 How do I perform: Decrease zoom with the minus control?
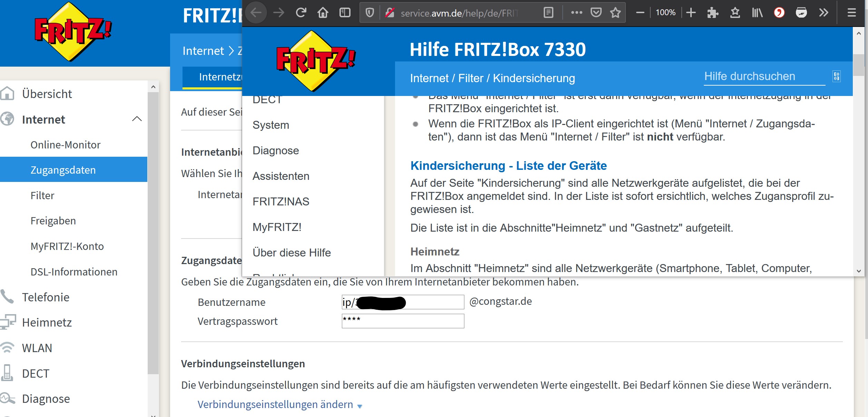tap(640, 12)
